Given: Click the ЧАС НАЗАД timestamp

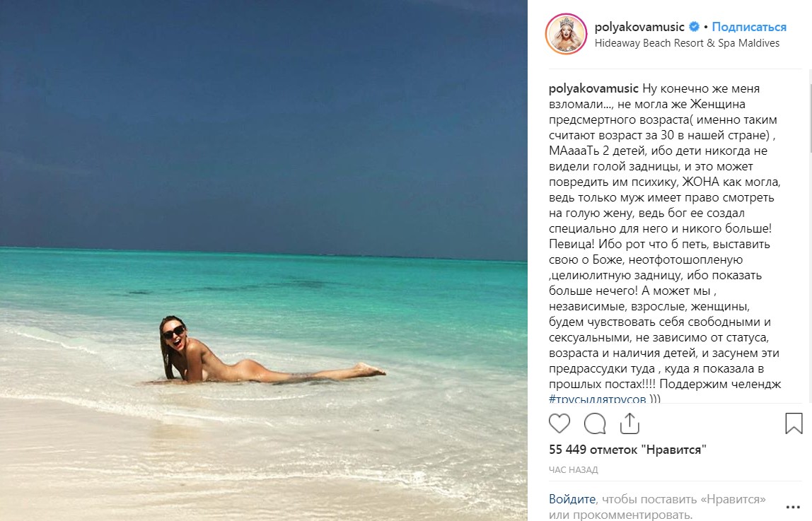Looking at the screenshot, I should (573, 470).
